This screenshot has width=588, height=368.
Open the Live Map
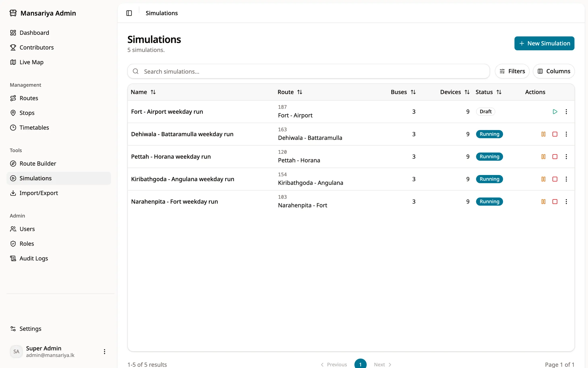click(59, 62)
